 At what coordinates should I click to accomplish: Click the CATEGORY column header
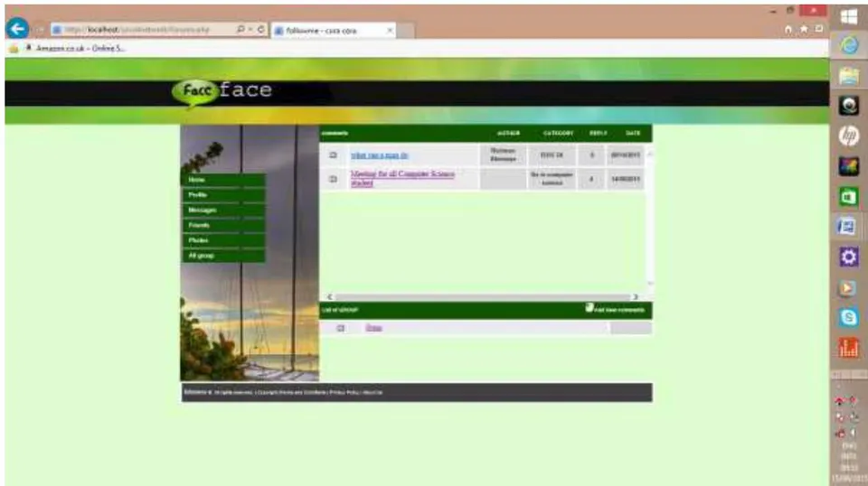point(558,134)
